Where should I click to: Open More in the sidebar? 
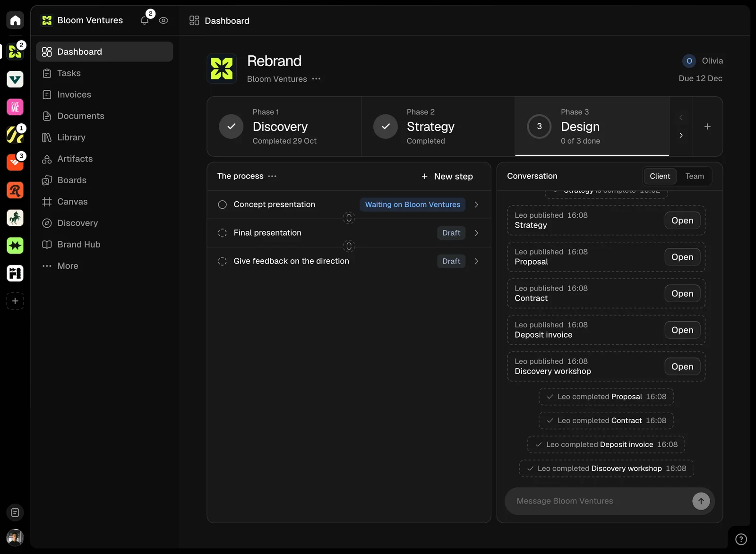(105, 266)
